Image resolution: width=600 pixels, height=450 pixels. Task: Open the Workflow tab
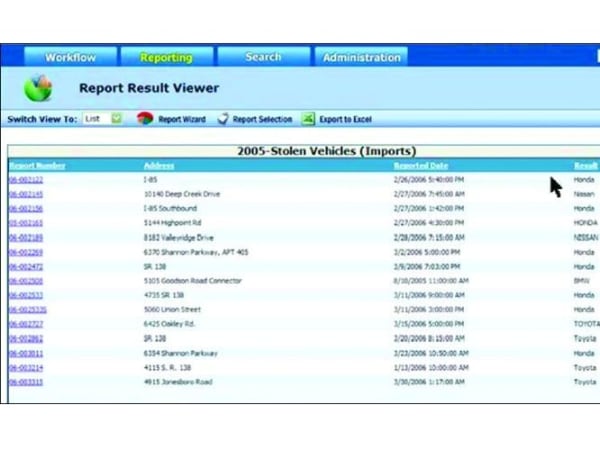(69, 57)
